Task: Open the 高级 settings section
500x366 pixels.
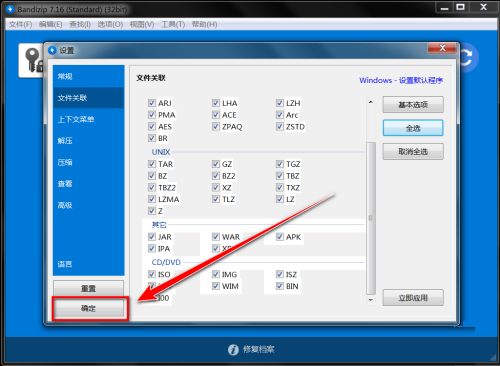Action: [88, 205]
